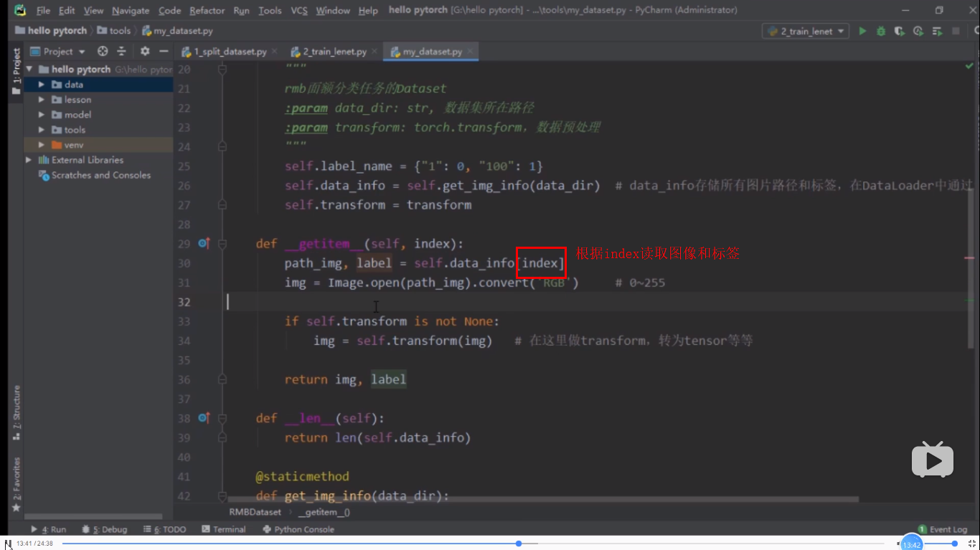Click the overriding method icon on line 29
This screenshot has width=980, height=550.
pyautogui.click(x=204, y=243)
